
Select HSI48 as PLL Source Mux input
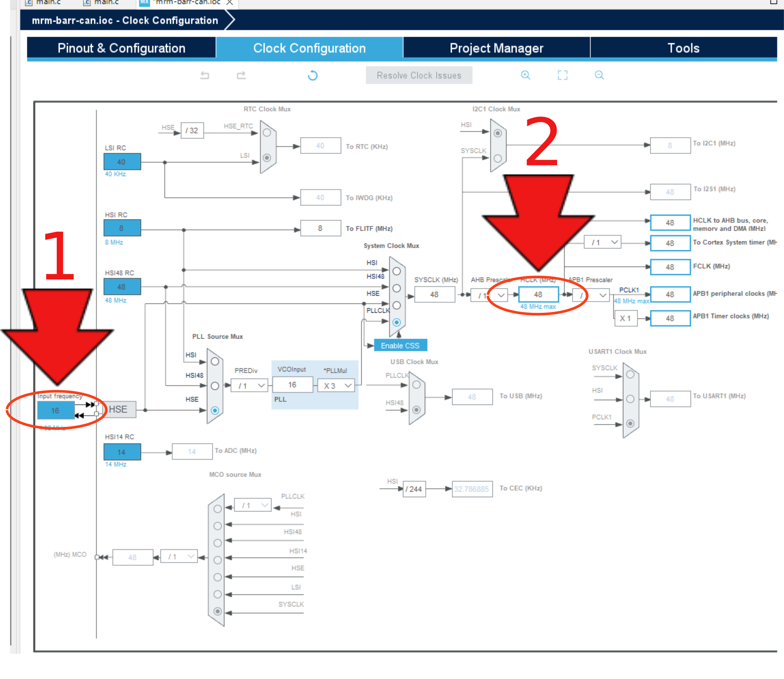(x=215, y=386)
